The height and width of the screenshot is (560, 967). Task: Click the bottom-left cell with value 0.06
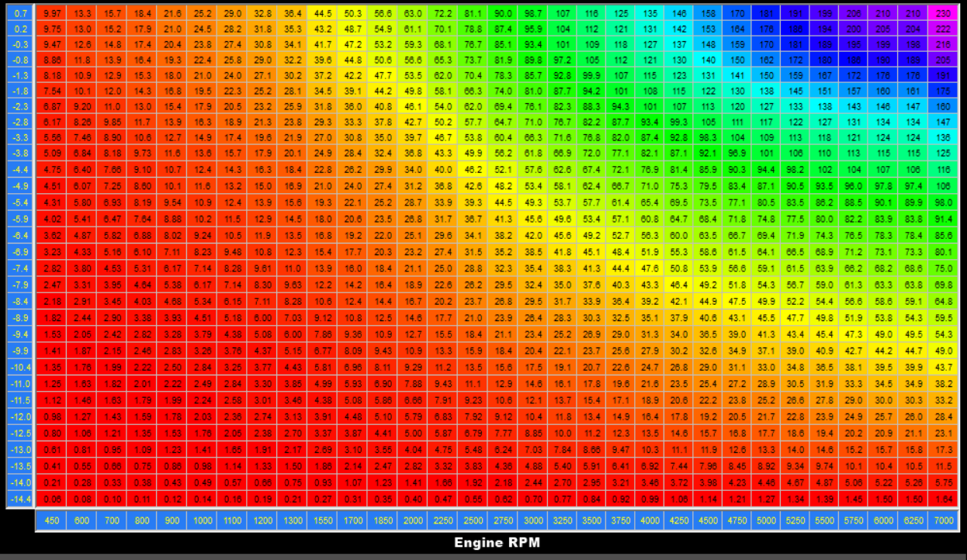[53, 499]
